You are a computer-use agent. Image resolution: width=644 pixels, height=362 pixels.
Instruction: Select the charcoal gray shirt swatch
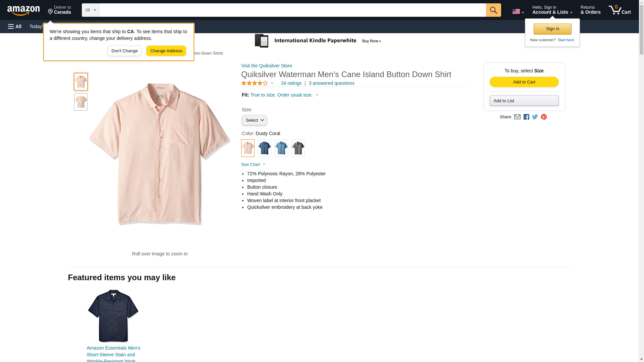coord(298,148)
